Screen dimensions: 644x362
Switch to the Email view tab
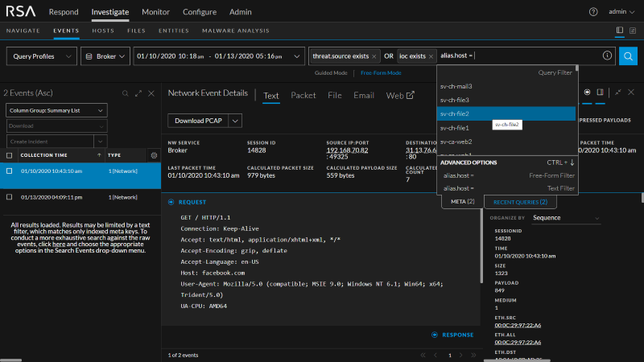coord(364,95)
